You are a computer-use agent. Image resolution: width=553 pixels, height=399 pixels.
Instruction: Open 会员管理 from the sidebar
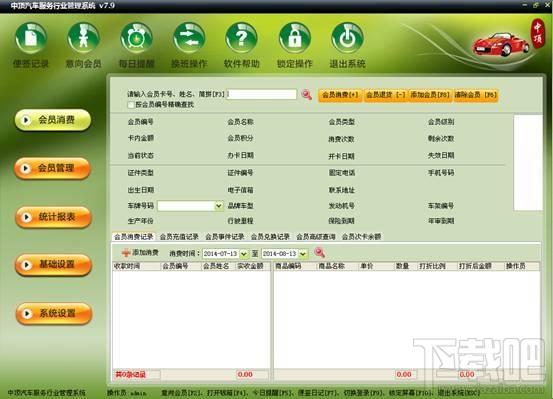pos(53,168)
